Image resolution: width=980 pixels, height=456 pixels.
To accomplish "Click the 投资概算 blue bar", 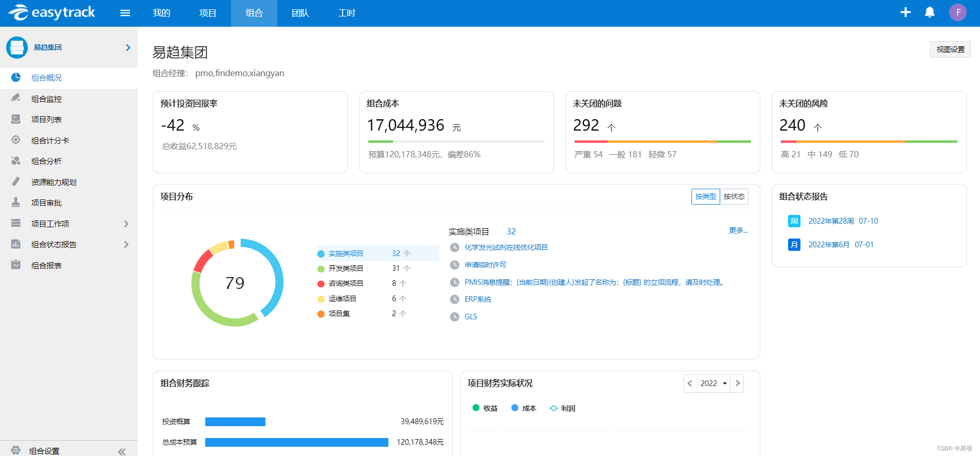I will pos(235,422).
